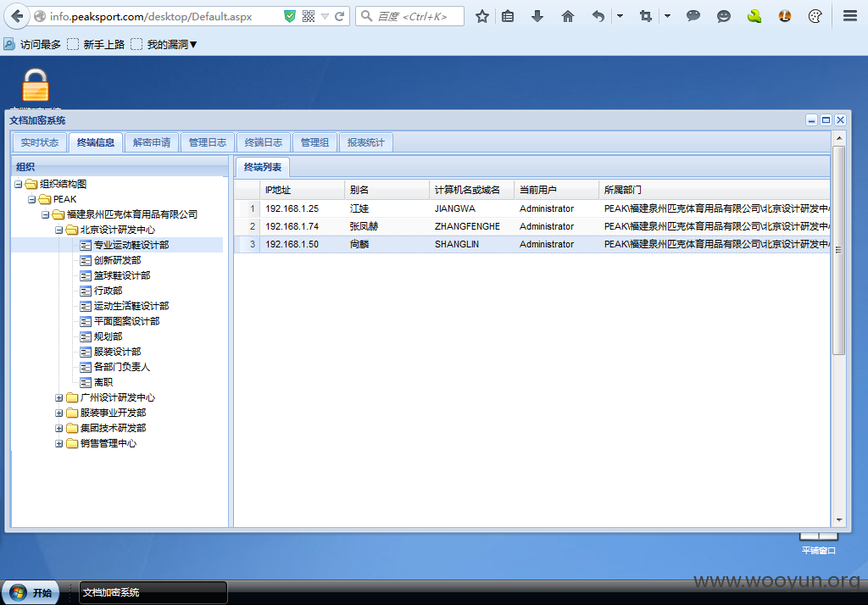Sort by the IP地址 column header
The height and width of the screenshot is (605, 868).
click(303, 190)
